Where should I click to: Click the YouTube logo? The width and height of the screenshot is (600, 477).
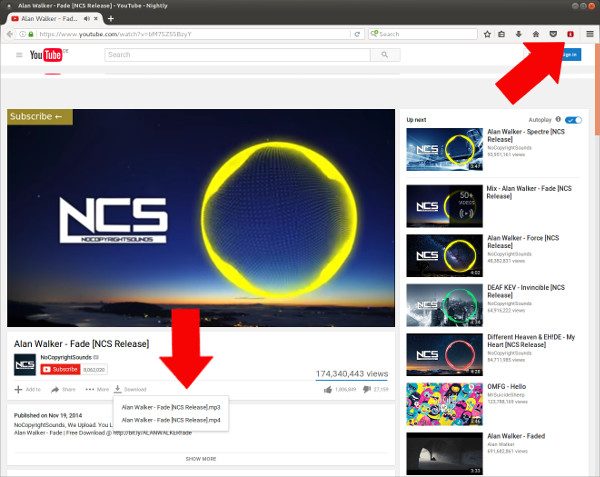pyautogui.click(x=46, y=55)
